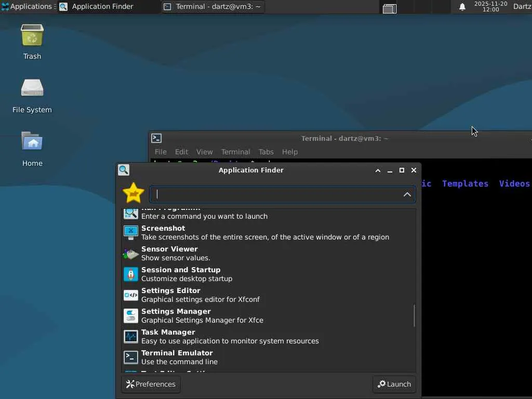Open the notification bell in the panel
Viewport: 532px width, 399px height.
462,6
